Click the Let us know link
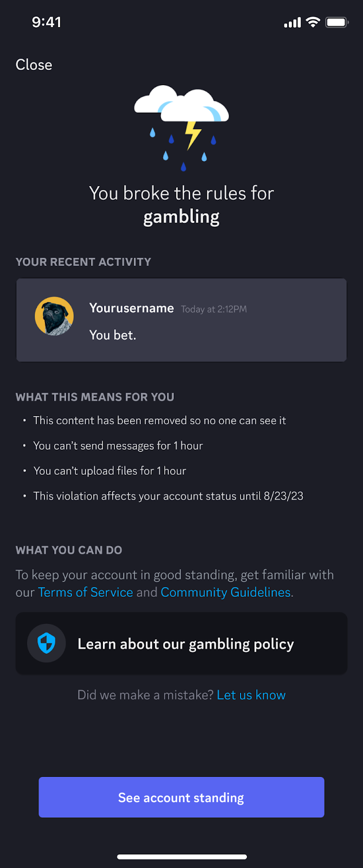 tap(251, 695)
